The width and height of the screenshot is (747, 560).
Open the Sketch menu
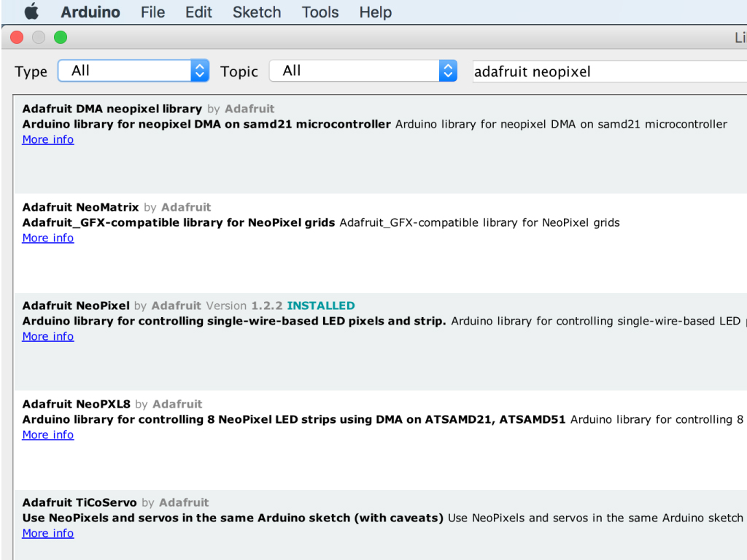point(257,12)
